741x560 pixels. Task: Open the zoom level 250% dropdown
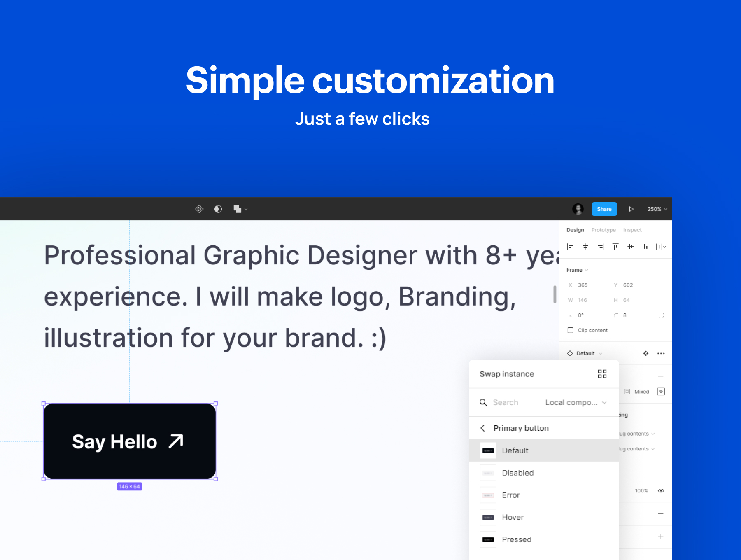(x=657, y=209)
